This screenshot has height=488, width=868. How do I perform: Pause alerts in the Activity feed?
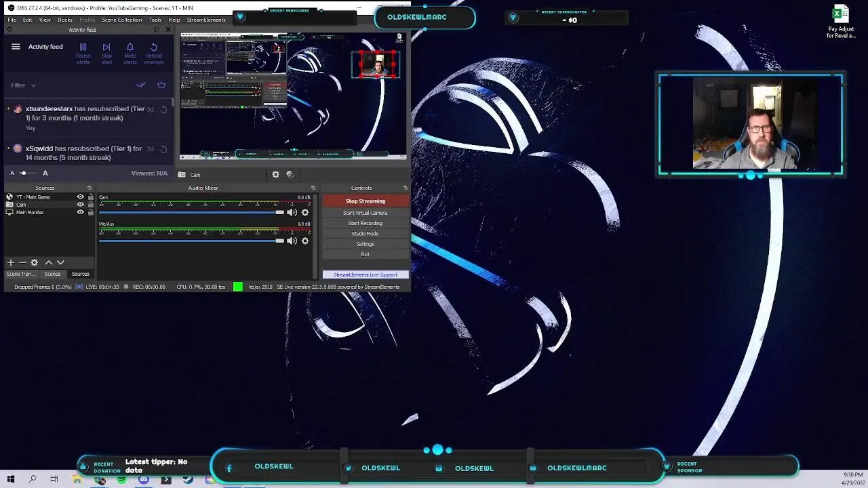pyautogui.click(x=83, y=53)
